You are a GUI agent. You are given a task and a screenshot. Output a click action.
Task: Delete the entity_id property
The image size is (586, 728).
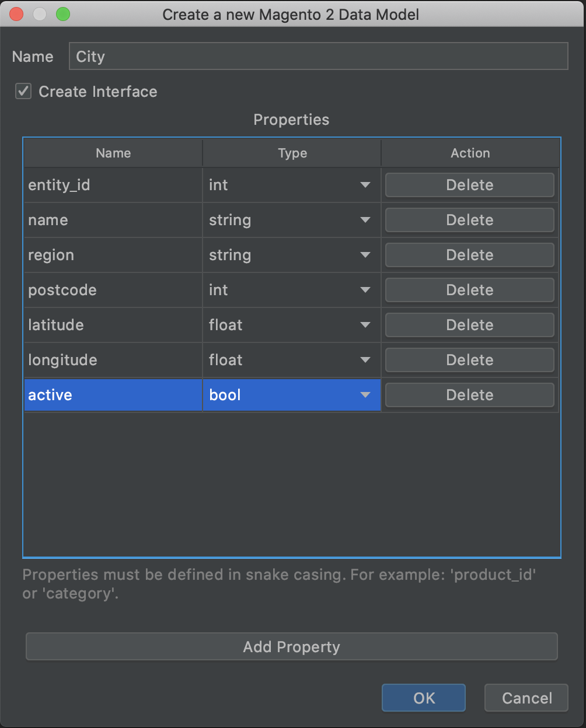[470, 185]
